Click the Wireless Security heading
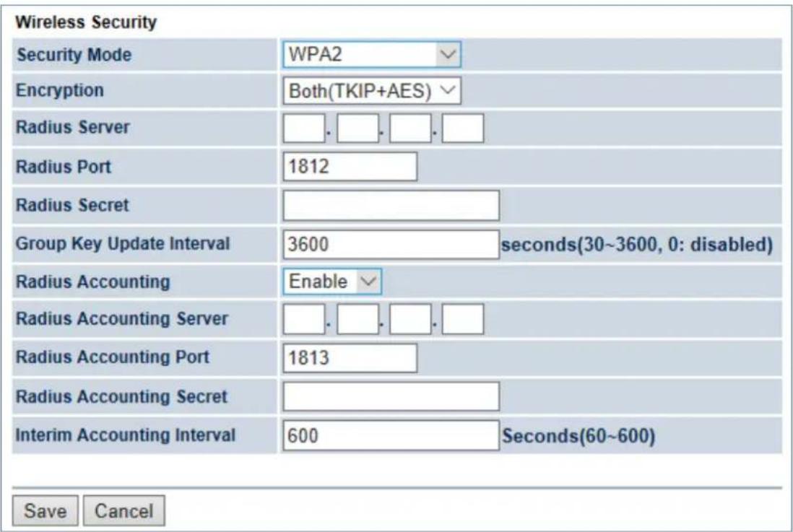 click(x=86, y=22)
